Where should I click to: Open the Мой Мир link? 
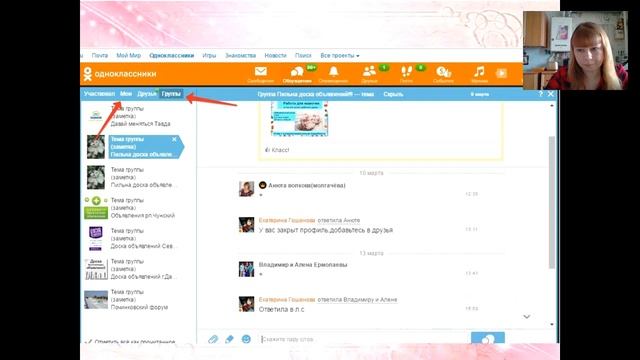tap(129, 56)
